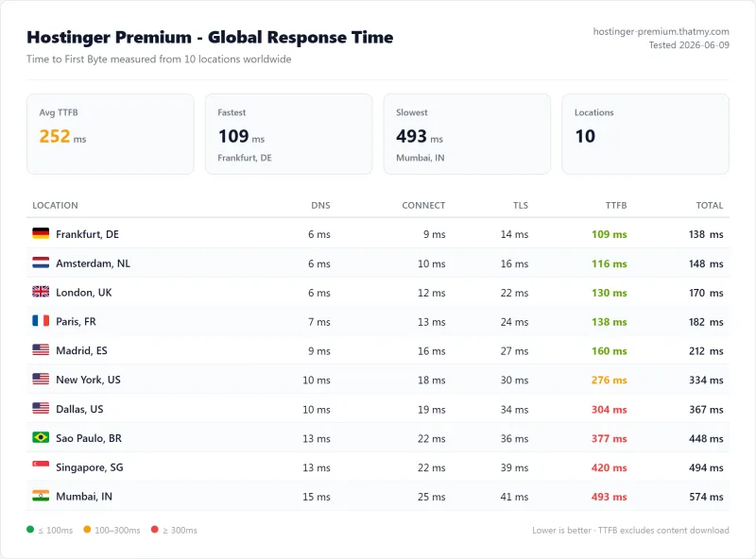Click the flag icon beside New York, US
Screen dimensions: 756x559
pyautogui.click(x=41, y=380)
